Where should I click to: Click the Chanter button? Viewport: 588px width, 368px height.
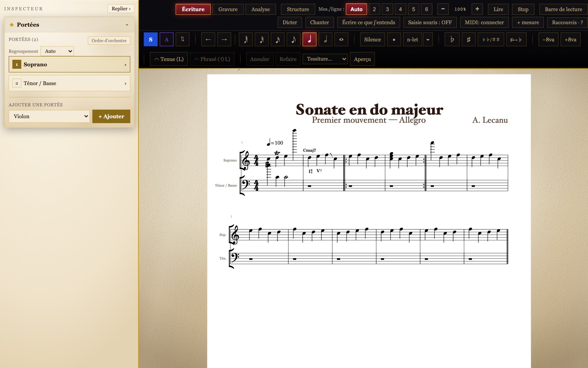pos(319,22)
